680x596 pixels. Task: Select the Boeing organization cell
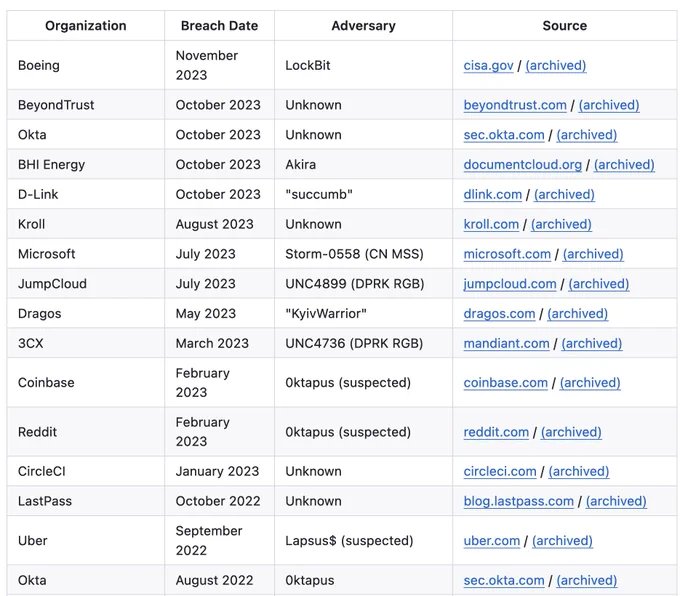86,65
